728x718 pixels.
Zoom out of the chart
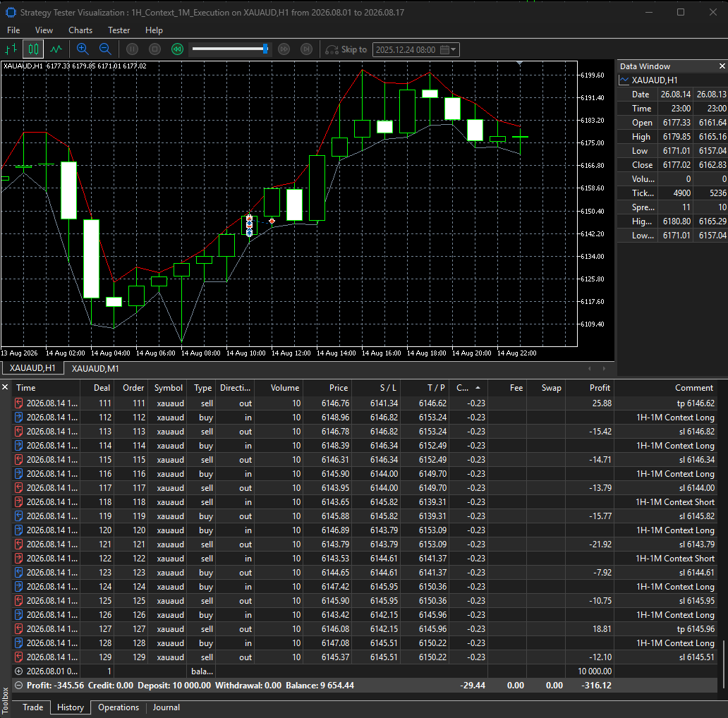[x=105, y=49]
